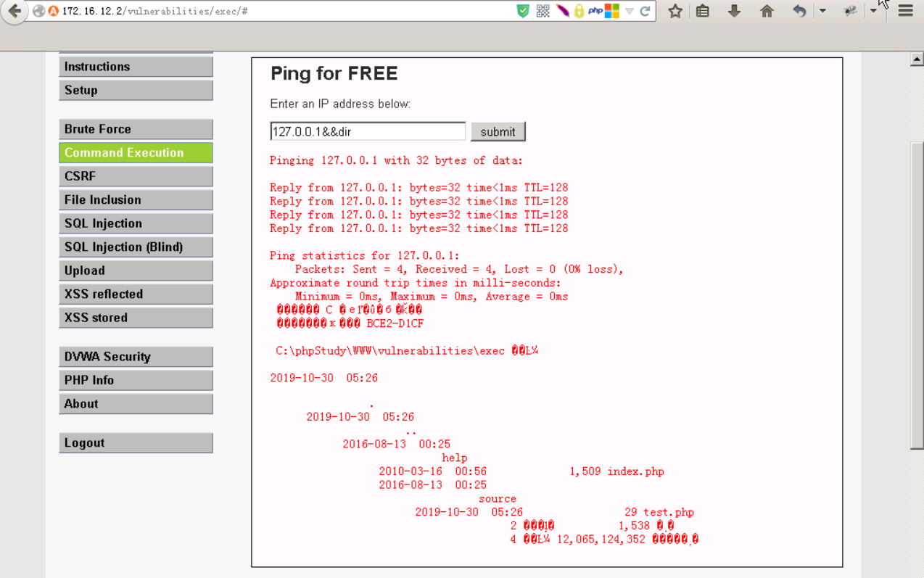Click the Microsoft four-color logo icon
This screenshot has height=578, width=924.
coord(612,11)
